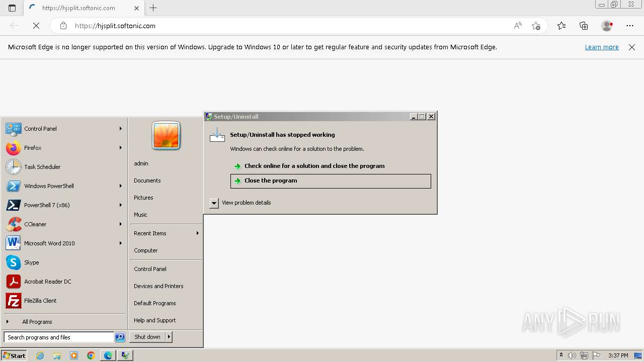Image resolution: width=644 pixels, height=362 pixels.
Task: Click the Shut down button
Action: [147, 337]
